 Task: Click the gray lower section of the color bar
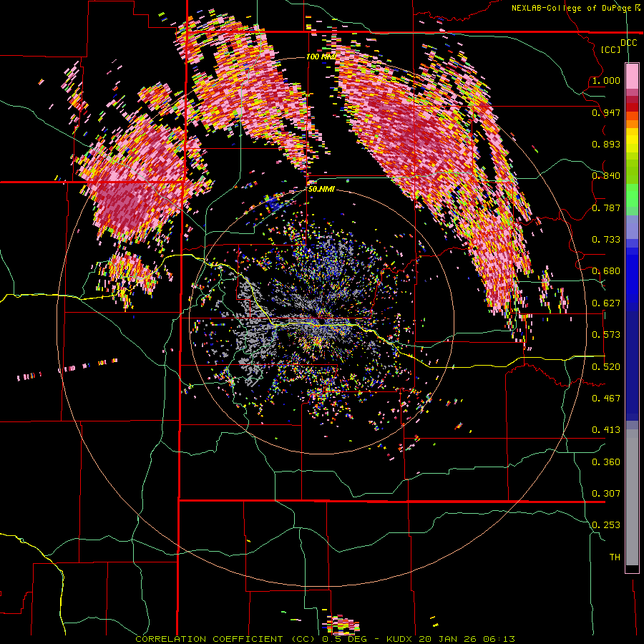[x=632, y=497]
